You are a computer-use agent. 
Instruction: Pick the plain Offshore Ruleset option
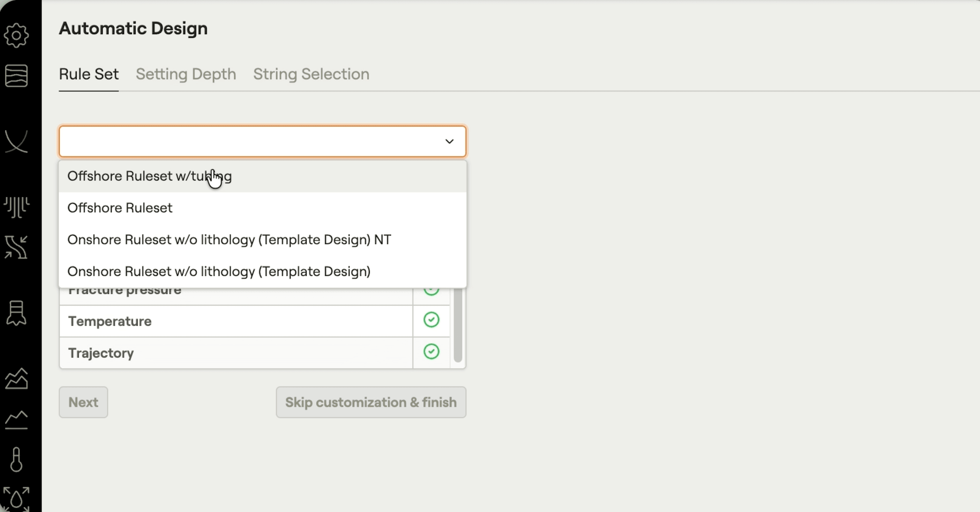point(120,208)
